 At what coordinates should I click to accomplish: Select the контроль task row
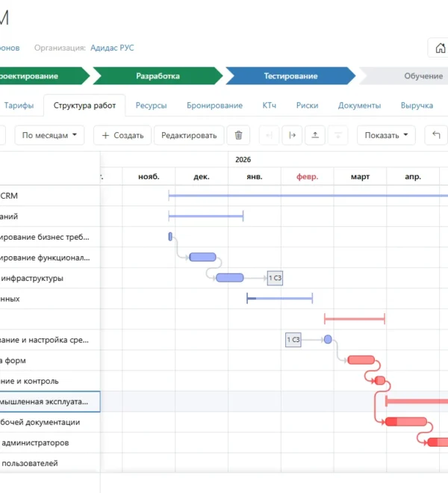click(50, 381)
